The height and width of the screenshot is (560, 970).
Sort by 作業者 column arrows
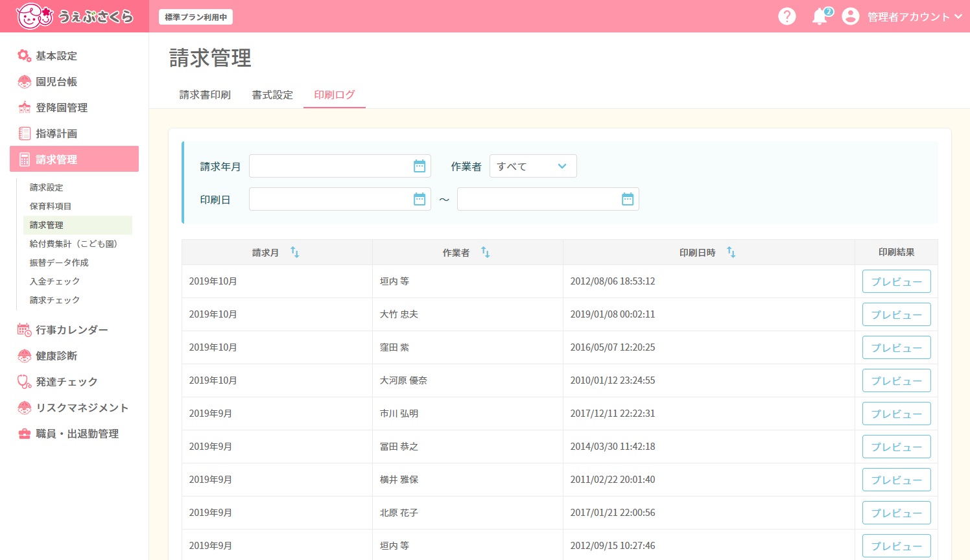(486, 252)
